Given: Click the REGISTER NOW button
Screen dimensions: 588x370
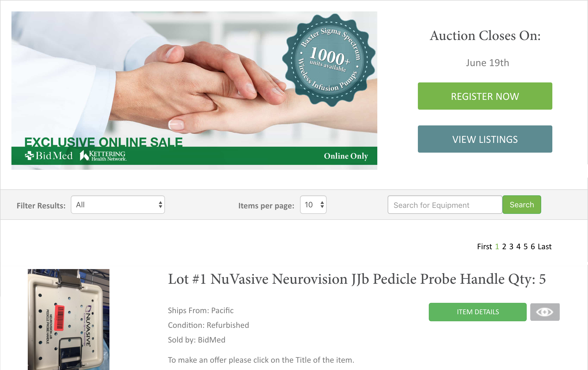Looking at the screenshot, I should pos(485,96).
